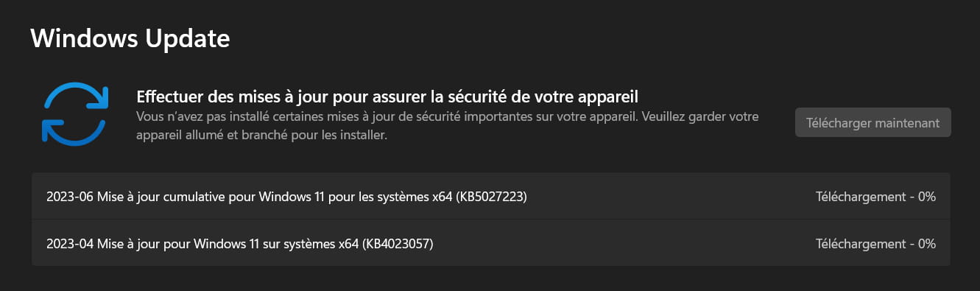Click the KB5027223 identifier text
980x291 pixels.
493,197
